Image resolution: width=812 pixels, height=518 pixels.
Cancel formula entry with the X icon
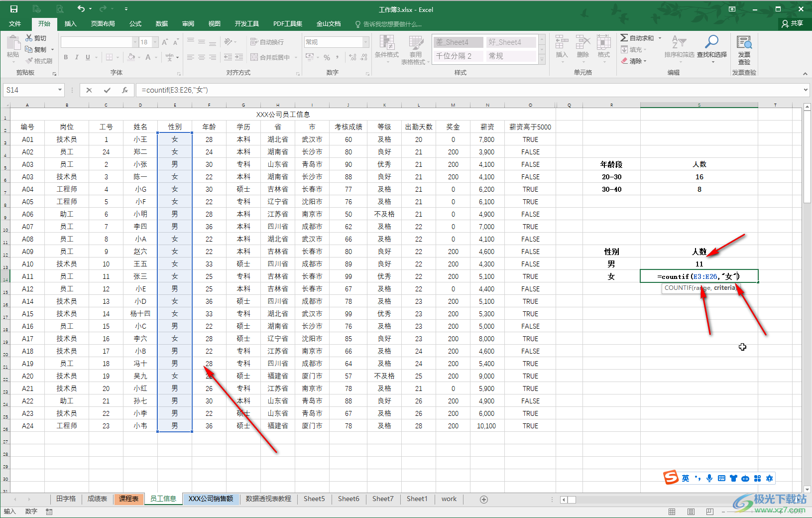coord(89,90)
